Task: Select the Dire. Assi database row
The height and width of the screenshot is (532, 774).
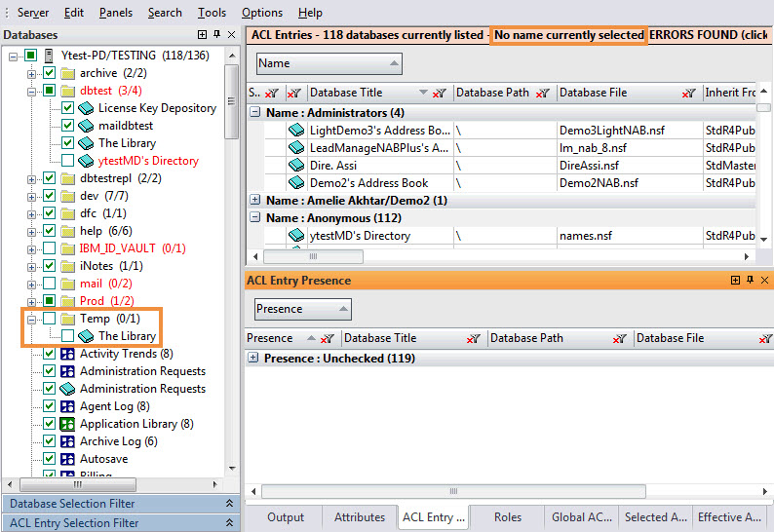Action: pos(353,166)
